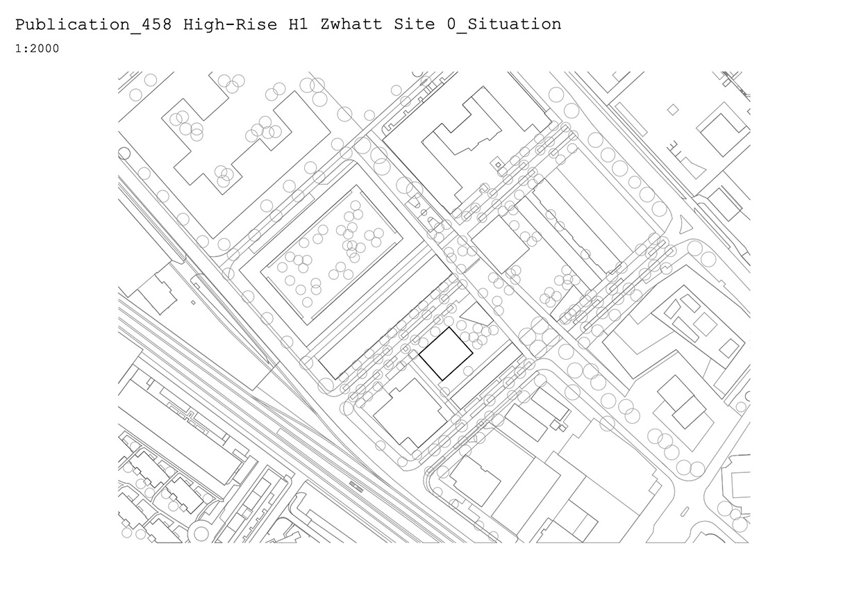Click the small circle at the left map edge
868x614 pixels.
(124, 153)
